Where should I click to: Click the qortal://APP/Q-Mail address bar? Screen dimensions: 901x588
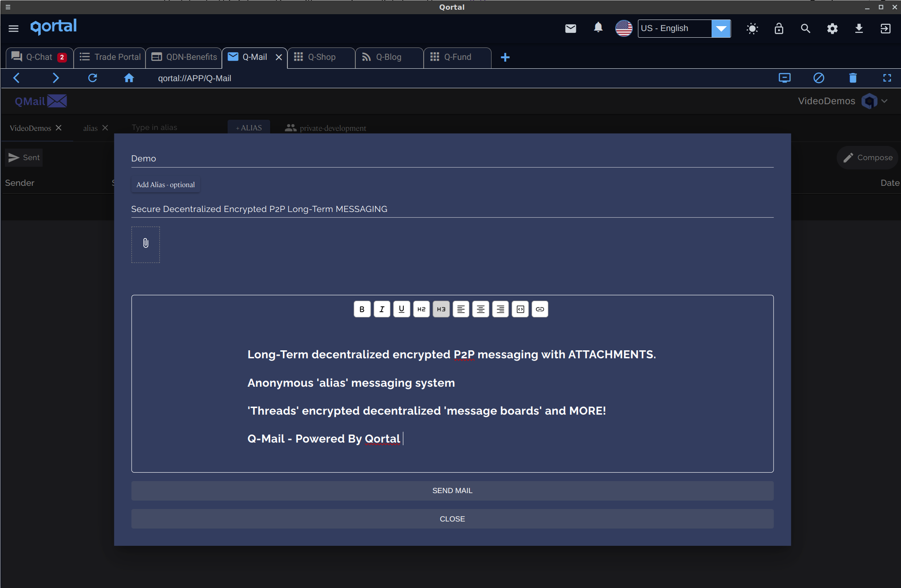pyautogui.click(x=194, y=78)
